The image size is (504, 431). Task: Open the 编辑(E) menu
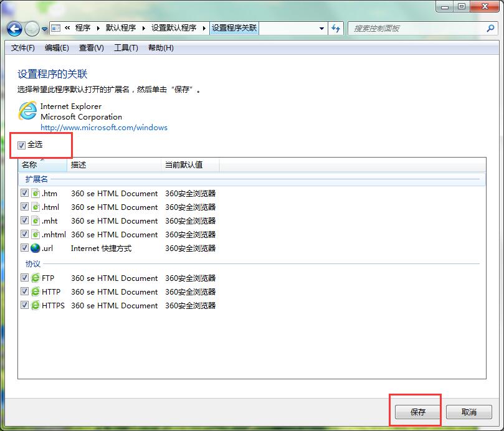pos(57,48)
